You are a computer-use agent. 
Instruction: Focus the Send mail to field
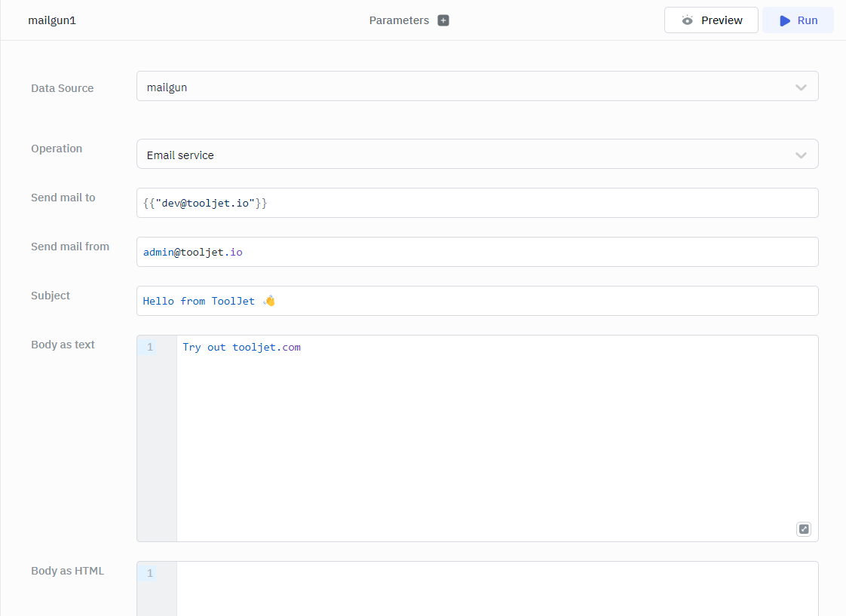click(x=477, y=204)
